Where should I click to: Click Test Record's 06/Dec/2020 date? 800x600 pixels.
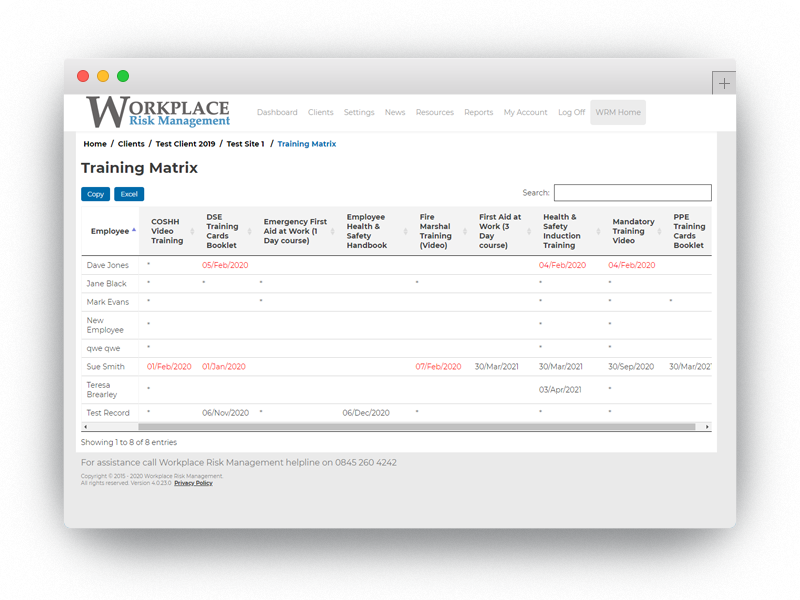pyautogui.click(x=366, y=413)
